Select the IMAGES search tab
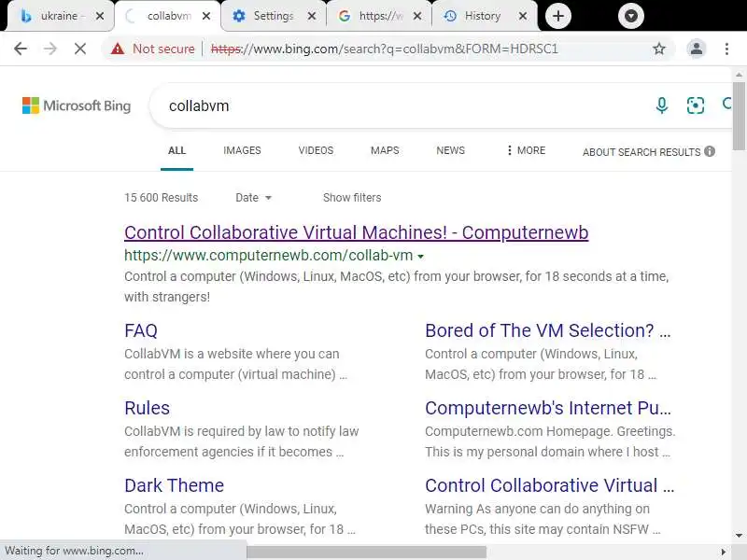The image size is (747, 560). (x=242, y=150)
